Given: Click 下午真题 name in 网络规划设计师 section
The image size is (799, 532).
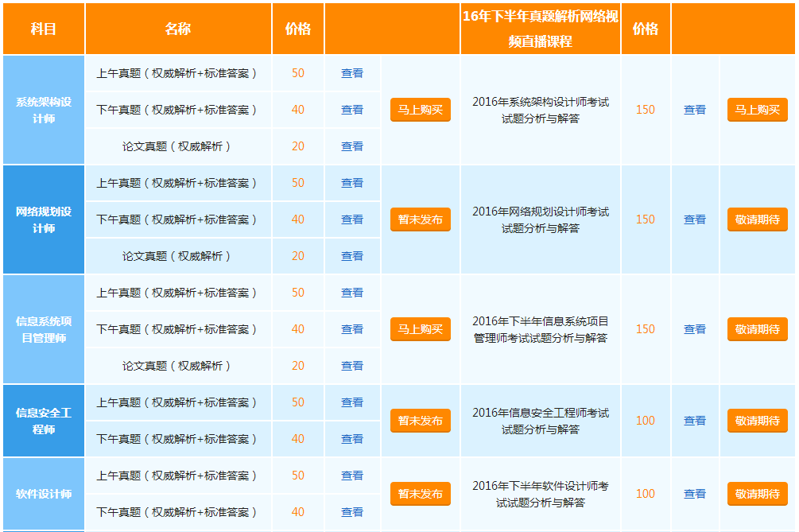Looking at the screenshot, I should pyautogui.click(x=176, y=219).
